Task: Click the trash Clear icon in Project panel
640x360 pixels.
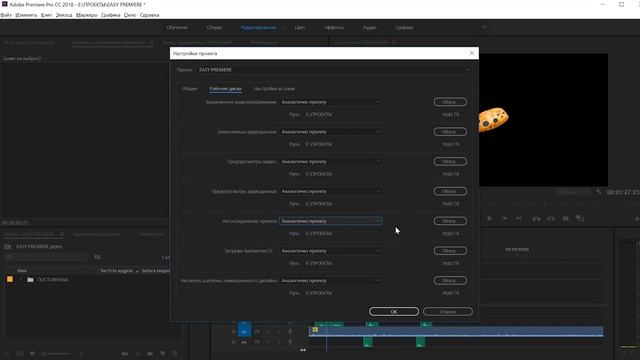Action: (175, 353)
